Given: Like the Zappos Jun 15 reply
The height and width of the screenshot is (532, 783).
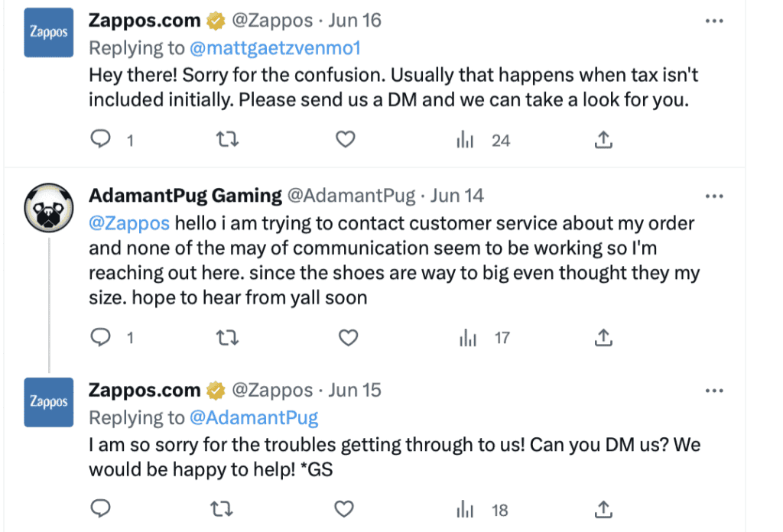Looking at the screenshot, I should pos(343,509).
